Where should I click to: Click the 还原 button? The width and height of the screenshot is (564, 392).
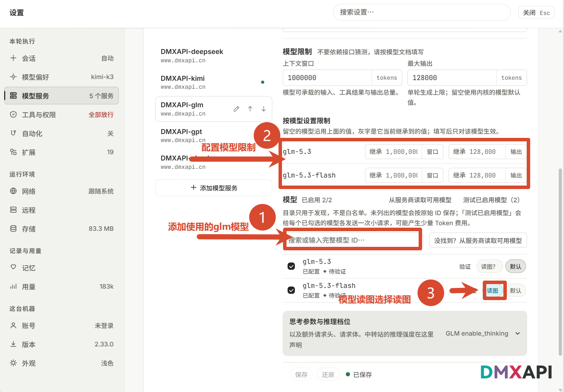click(328, 375)
